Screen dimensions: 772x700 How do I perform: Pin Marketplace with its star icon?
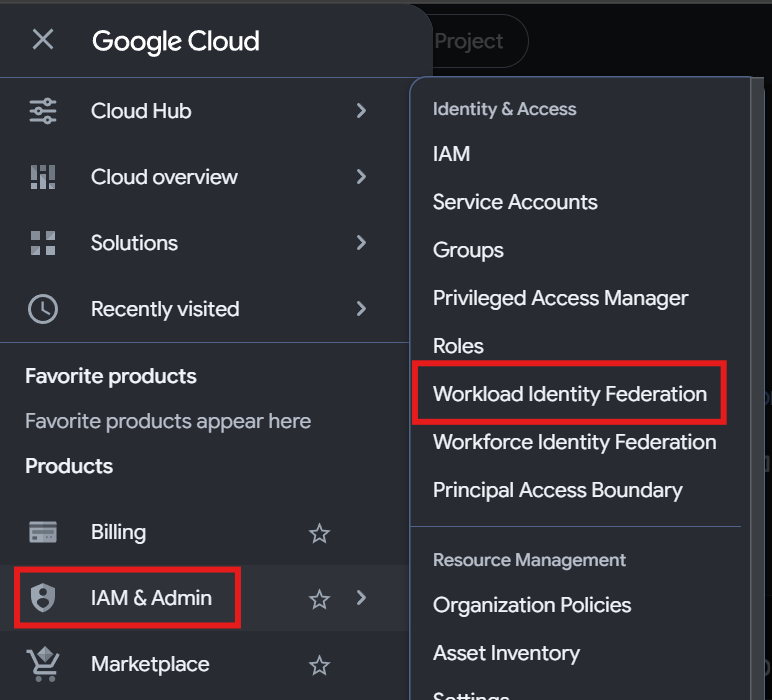[319, 665]
